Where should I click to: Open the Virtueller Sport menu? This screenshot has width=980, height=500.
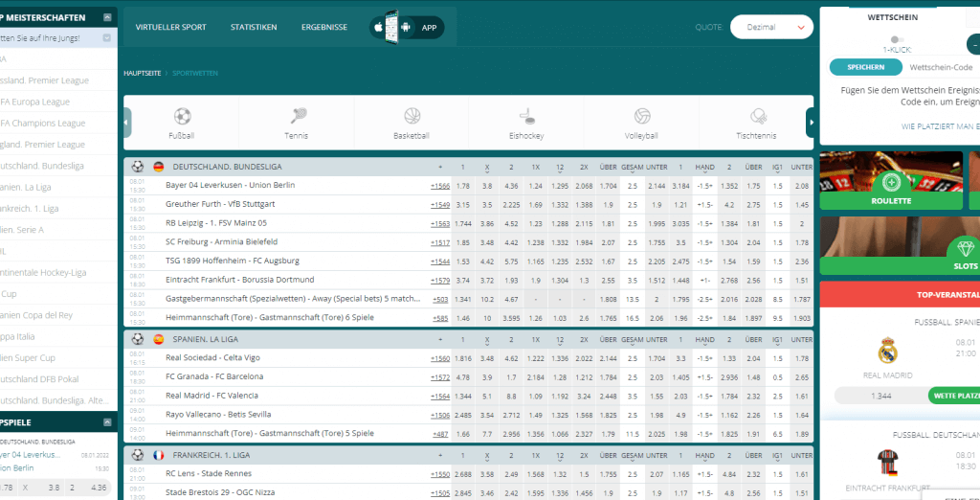coord(170,28)
